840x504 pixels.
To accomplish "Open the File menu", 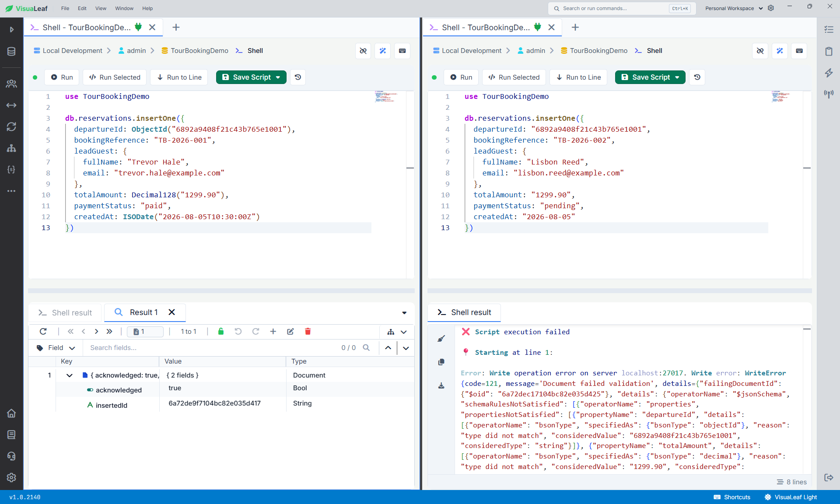I will (x=65, y=8).
